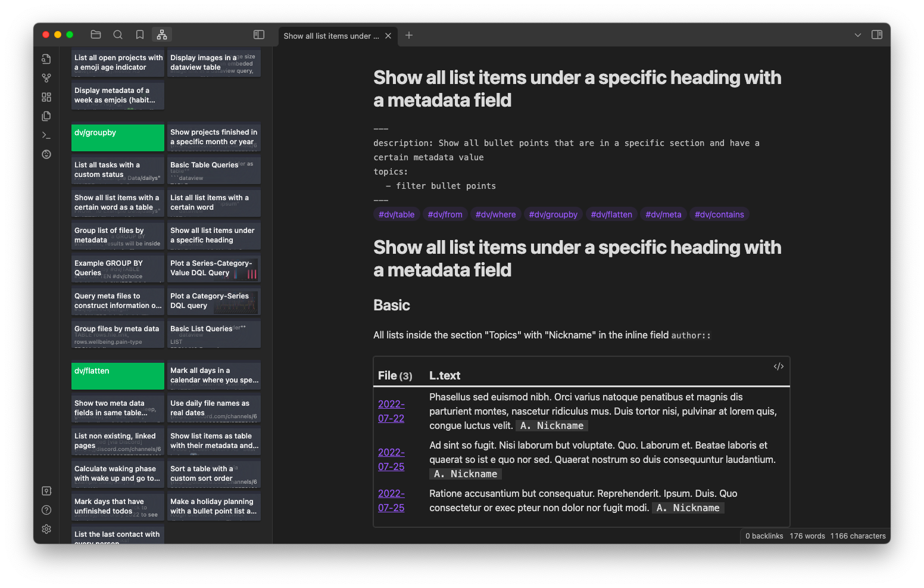This screenshot has height=588, width=924.
Task: Open 'Display metadata of a week as emojis' card
Action: point(118,96)
